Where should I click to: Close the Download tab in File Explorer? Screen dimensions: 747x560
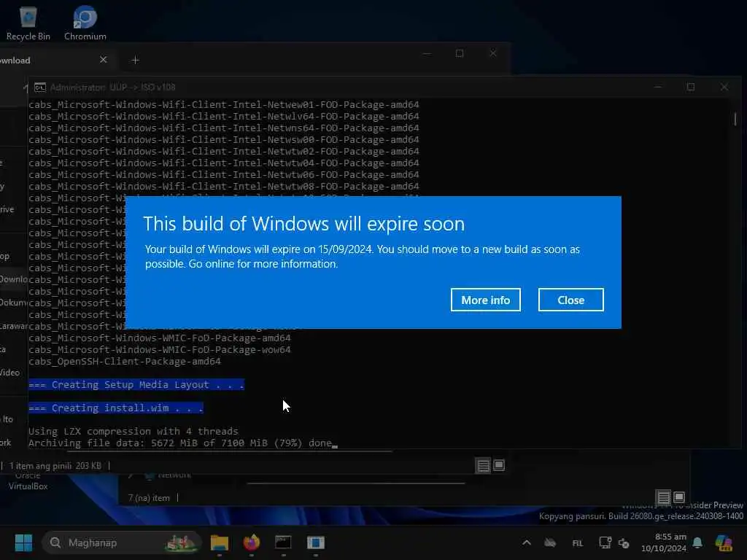[104, 60]
